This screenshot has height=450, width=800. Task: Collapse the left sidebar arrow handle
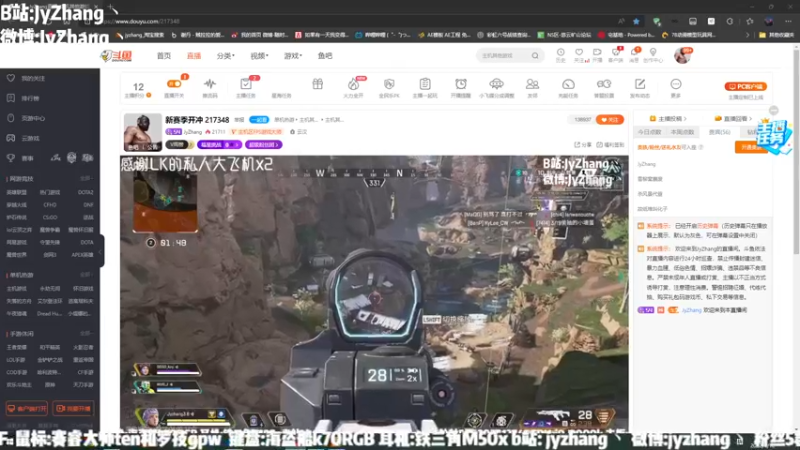click(x=101, y=252)
